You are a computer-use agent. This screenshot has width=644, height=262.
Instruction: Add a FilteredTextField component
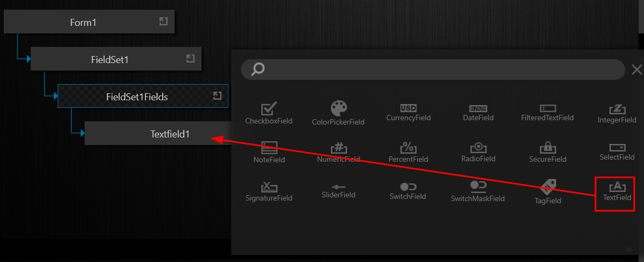[547, 113]
